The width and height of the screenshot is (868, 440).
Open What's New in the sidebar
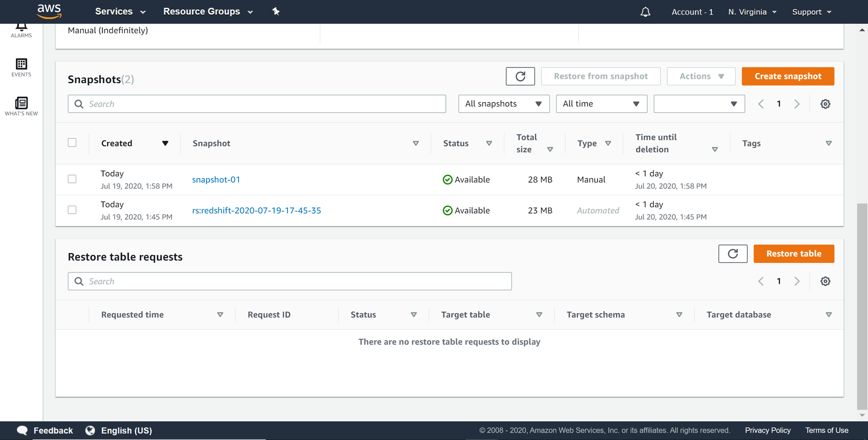21,106
